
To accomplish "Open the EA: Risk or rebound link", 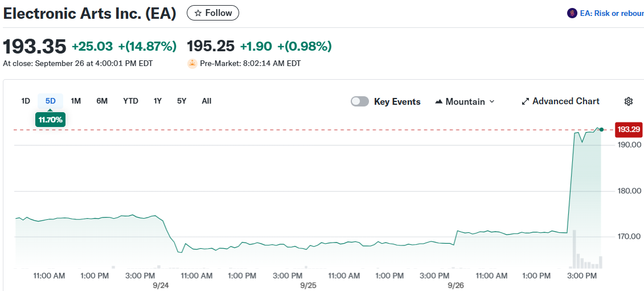I will tap(612, 14).
